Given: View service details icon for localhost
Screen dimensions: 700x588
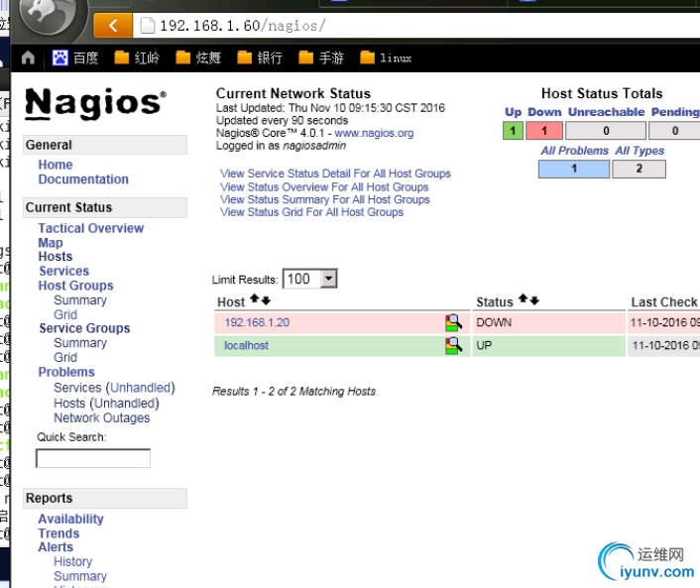Looking at the screenshot, I should (x=453, y=346).
